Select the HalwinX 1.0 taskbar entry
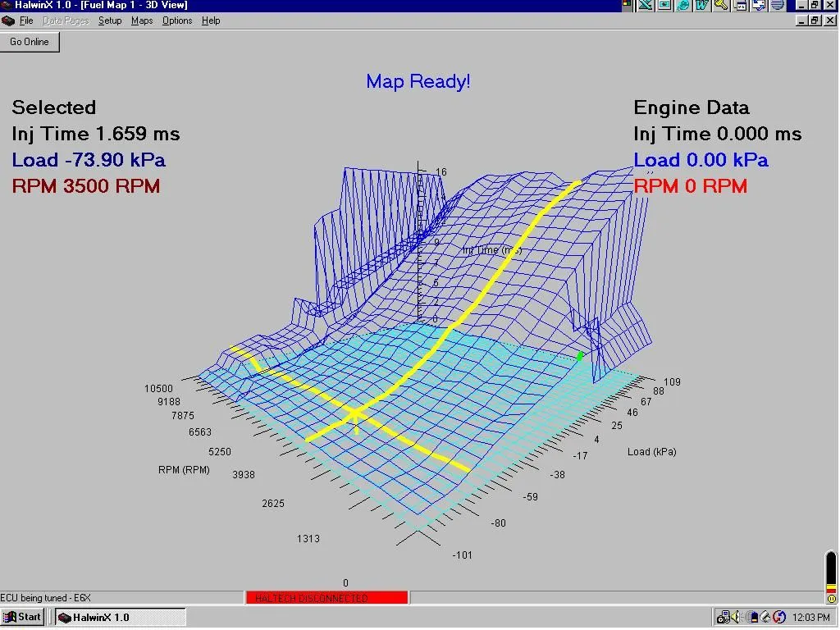Viewport: 840px width, 630px height. coord(119,616)
